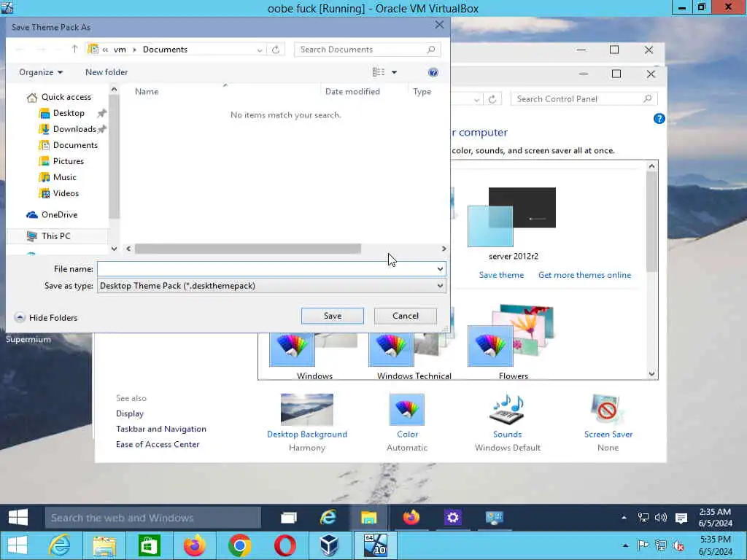Viewport: 747px width, 560px height.
Task: Launch Google Chrome on host taskbar
Action: pos(239,545)
